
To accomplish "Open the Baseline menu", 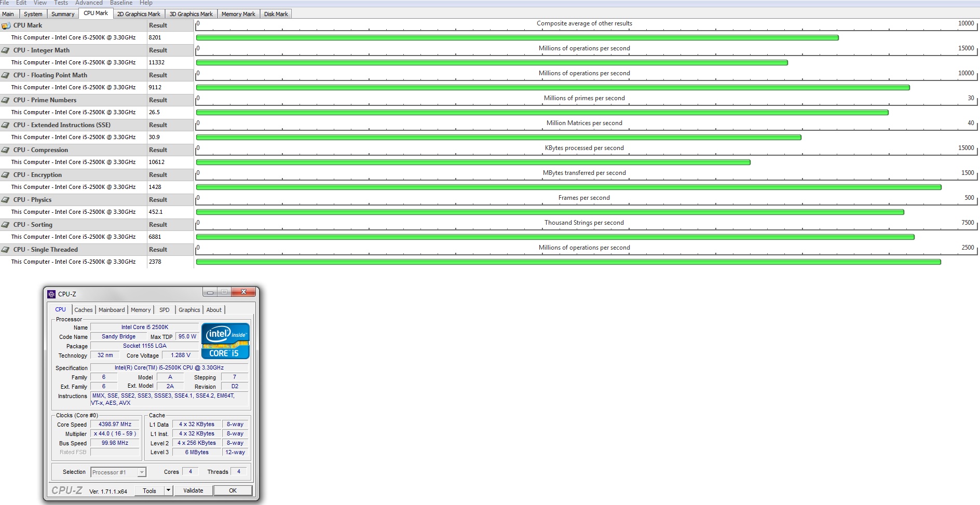I will click(121, 3).
